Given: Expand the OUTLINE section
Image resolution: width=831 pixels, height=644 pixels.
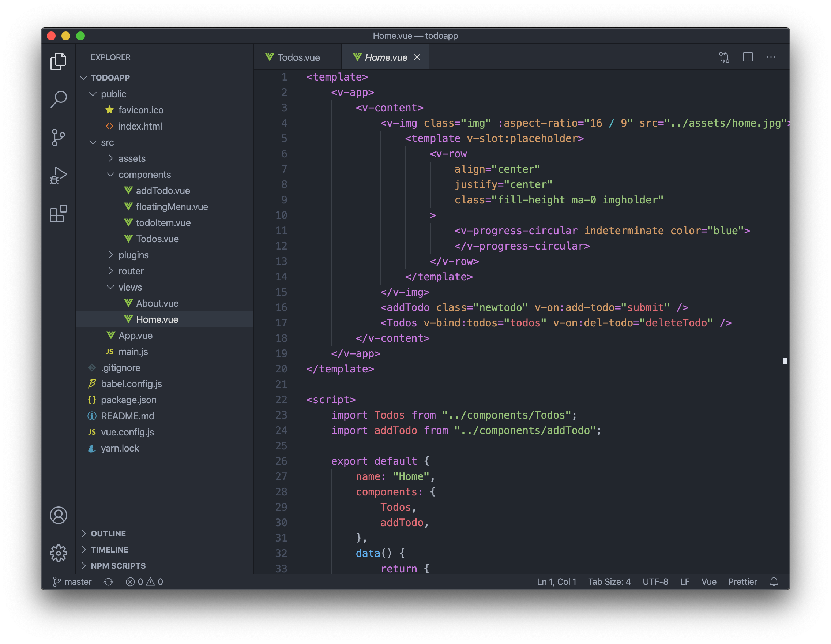Looking at the screenshot, I should (164, 533).
